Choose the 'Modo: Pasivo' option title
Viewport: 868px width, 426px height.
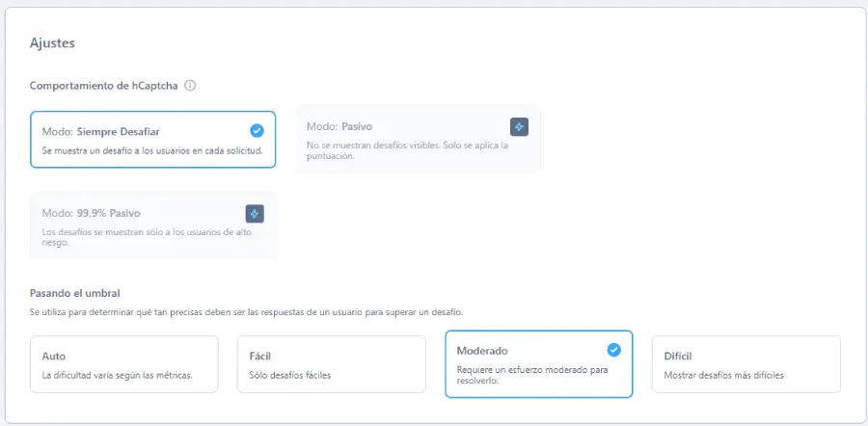point(339,127)
